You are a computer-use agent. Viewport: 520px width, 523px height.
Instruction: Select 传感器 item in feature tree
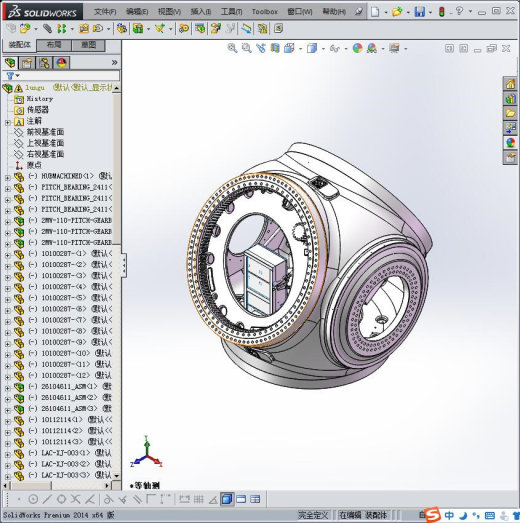coord(38,110)
